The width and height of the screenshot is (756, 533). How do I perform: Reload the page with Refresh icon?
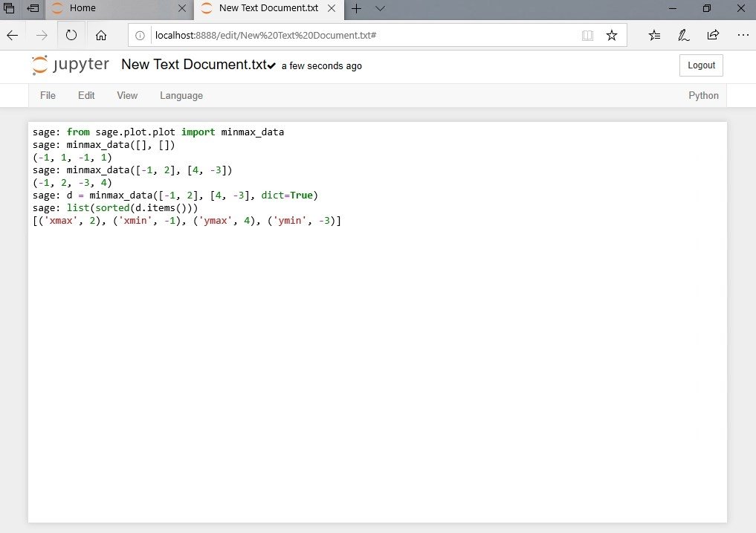(71, 35)
